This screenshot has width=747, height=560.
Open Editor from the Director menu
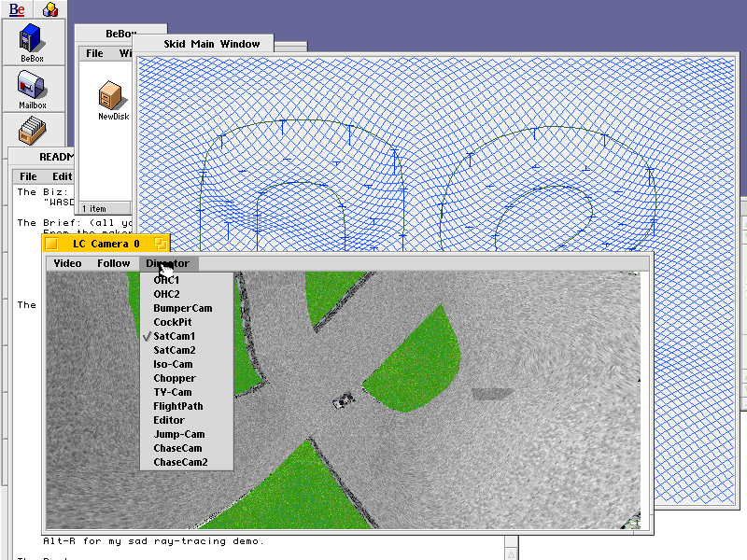pos(186,421)
